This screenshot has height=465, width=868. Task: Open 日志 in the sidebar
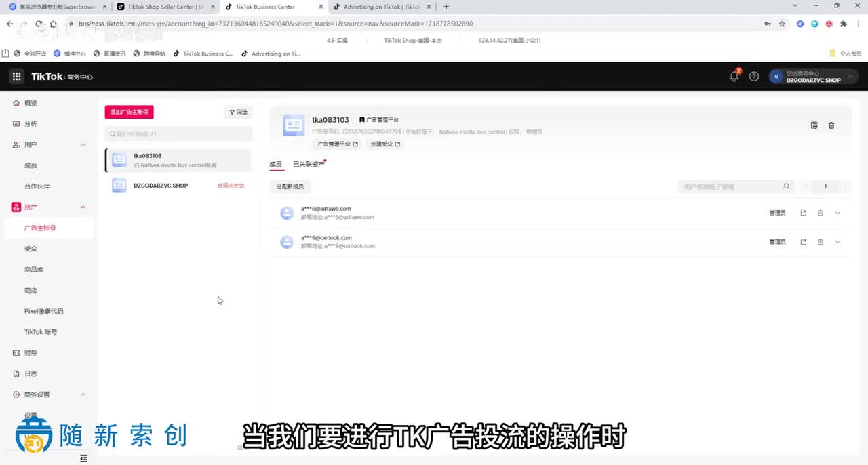click(x=31, y=373)
